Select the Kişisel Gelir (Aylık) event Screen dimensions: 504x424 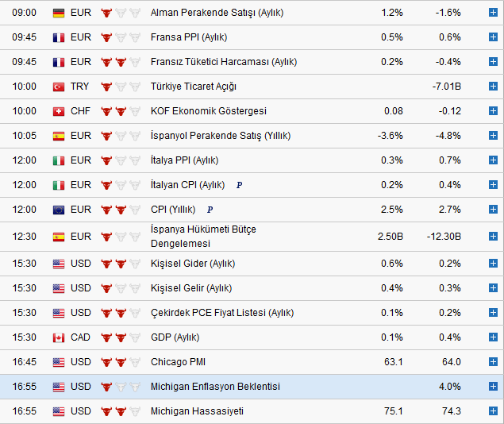click(191, 288)
